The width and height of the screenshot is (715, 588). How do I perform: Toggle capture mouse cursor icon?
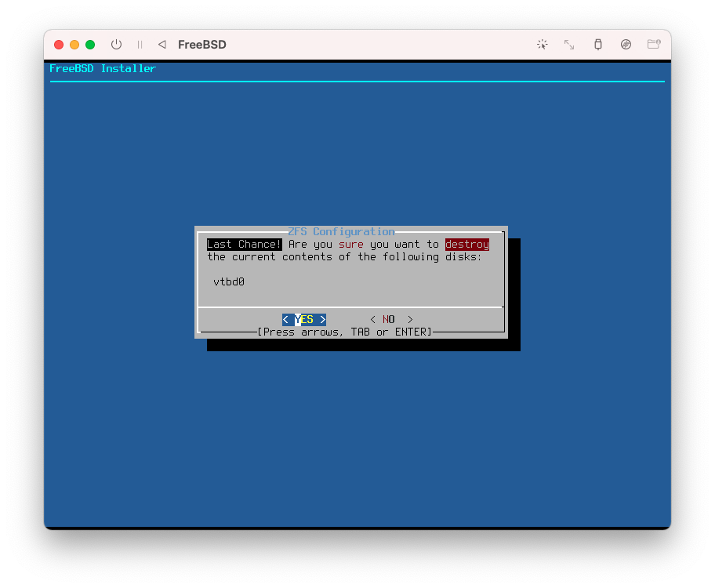543,44
